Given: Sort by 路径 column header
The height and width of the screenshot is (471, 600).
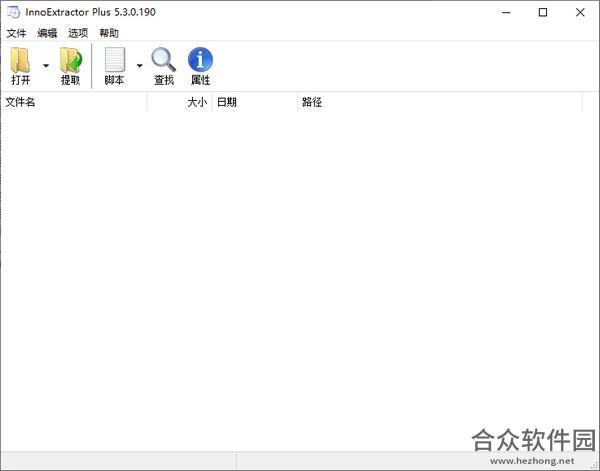Looking at the screenshot, I should (x=440, y=102).
